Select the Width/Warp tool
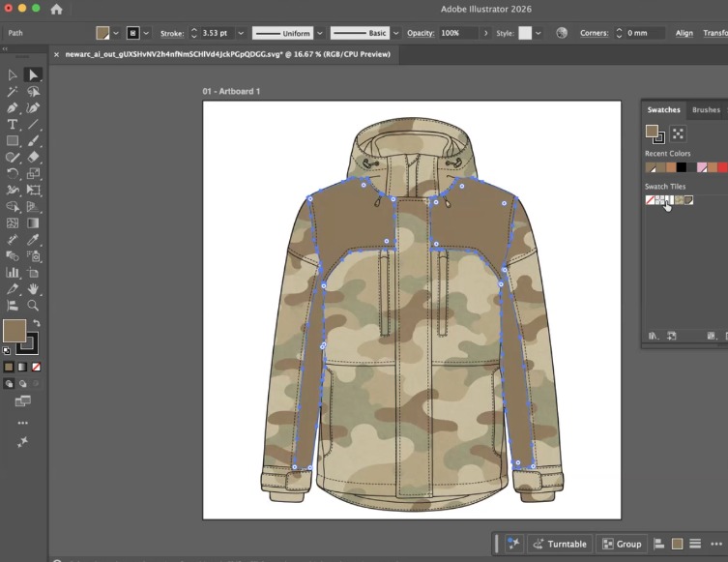This screenshot has height=562, width=728. pos(13,190)
